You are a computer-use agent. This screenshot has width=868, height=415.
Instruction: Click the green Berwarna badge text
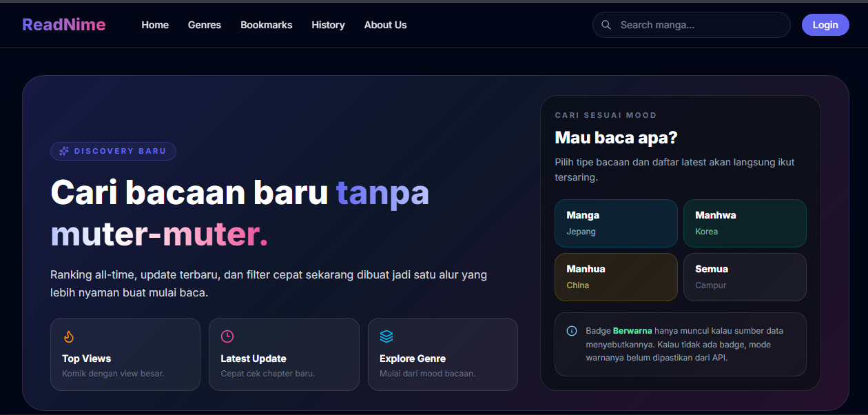(x=632, y=331)
